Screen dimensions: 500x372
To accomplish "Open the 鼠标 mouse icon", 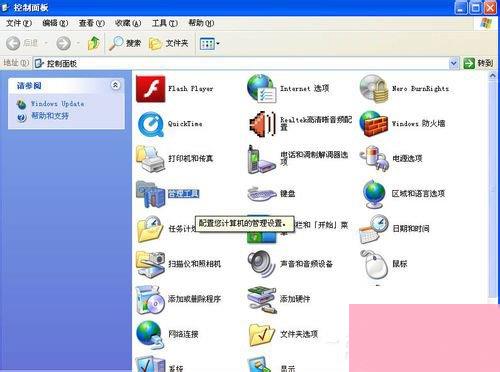I will pos(375,264).
